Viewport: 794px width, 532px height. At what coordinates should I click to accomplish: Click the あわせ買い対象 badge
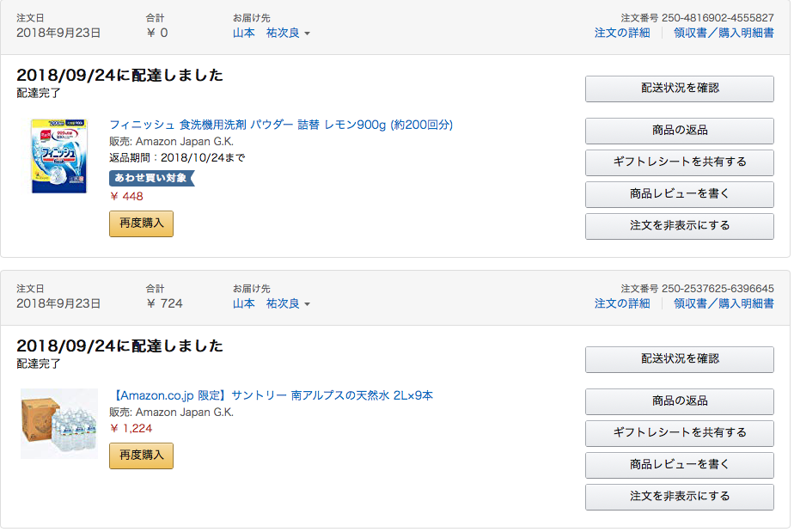pyautogui.click(x=152, y=178)
